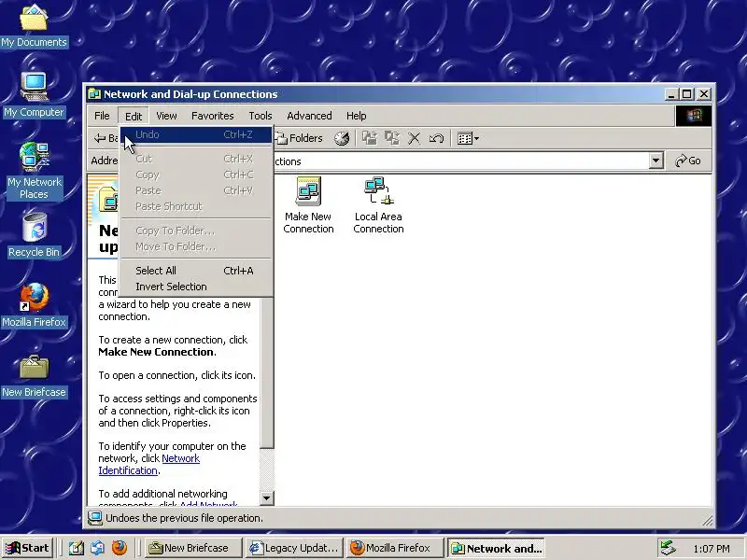Maximize the Network Connections window
This screenshot has width=747, height=560.
point(686,94)
